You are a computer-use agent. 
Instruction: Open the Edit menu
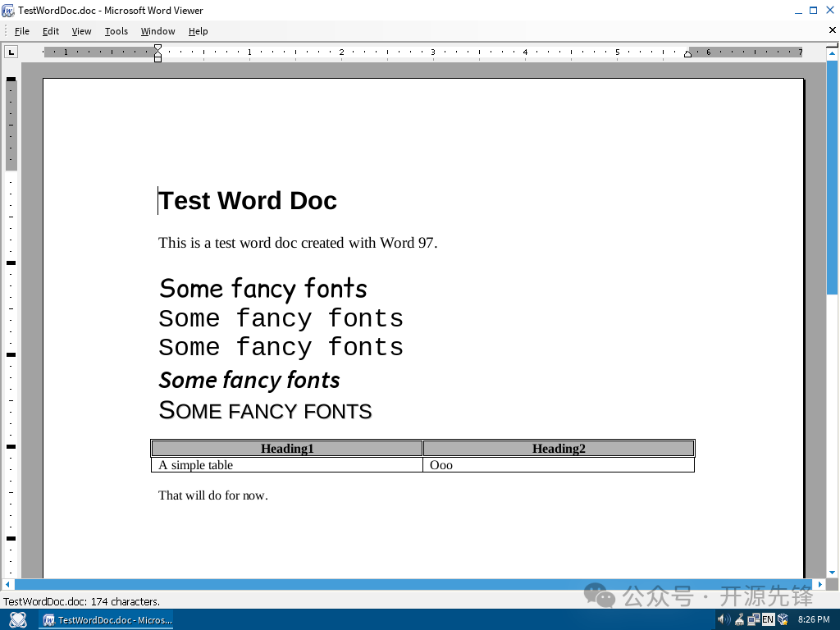click(51, 31)
